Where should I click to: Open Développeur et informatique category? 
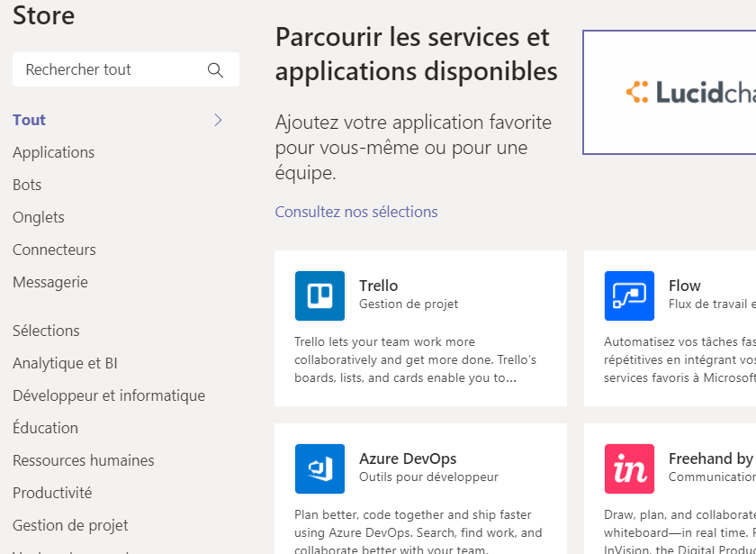[x=109, y=395]
